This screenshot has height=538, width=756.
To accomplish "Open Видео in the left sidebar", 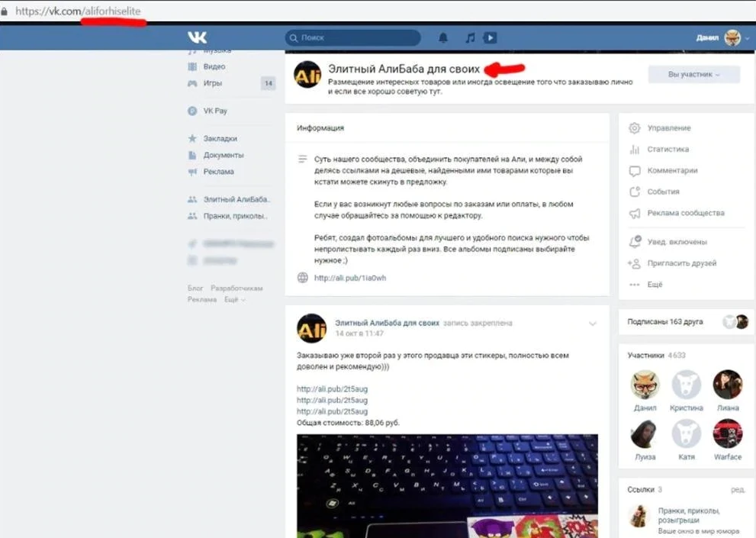I will coord(214,66).
